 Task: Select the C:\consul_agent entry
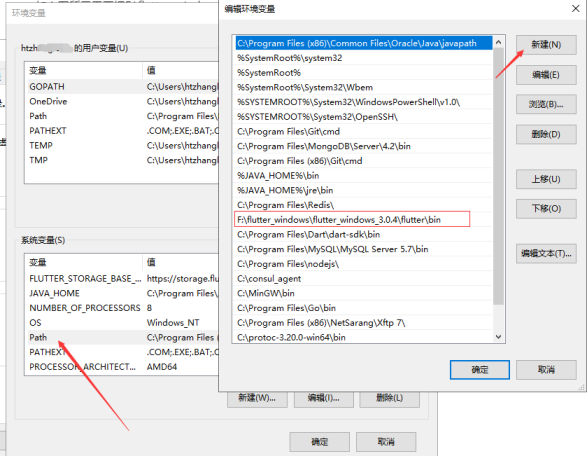[364, 279]
